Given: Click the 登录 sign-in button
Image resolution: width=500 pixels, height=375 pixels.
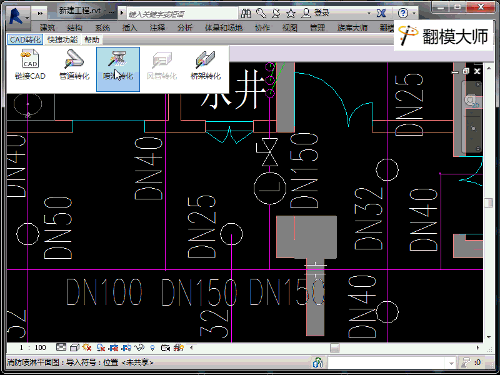Looking at the screenshot, I should click(x=315, y=13).
